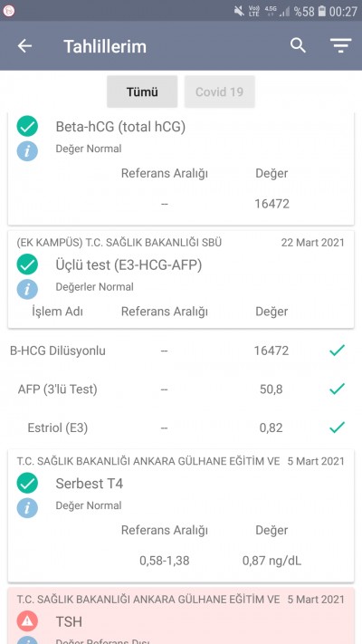Switch to the Covid 19 tab
This screenshot has height=644, width=362.
click(x=220, y=91)
